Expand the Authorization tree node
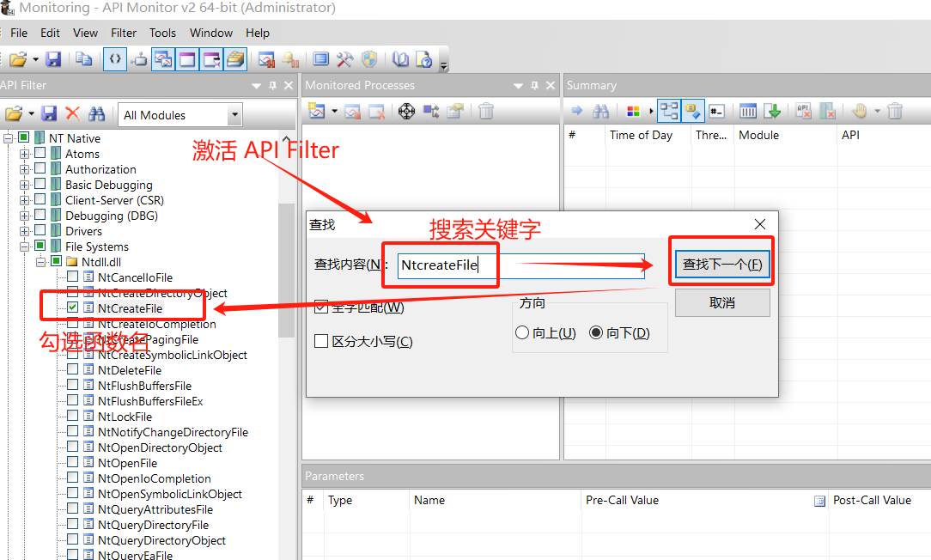 point(24,169)
